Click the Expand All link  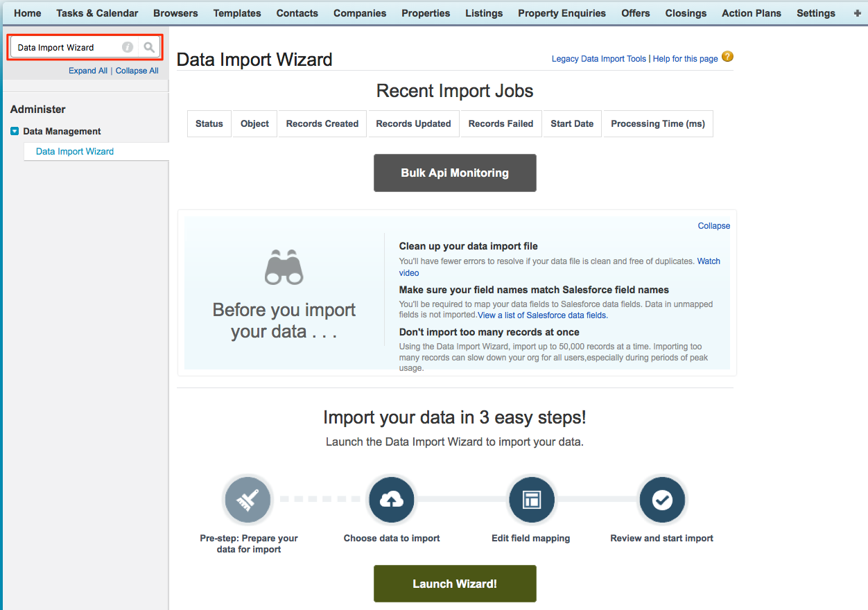click(88, 71)
